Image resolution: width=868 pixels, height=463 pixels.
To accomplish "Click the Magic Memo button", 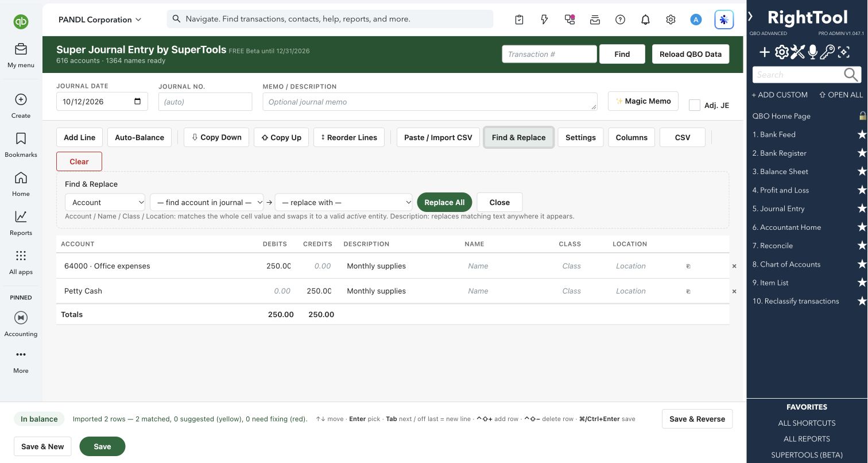I will (643, 101).
